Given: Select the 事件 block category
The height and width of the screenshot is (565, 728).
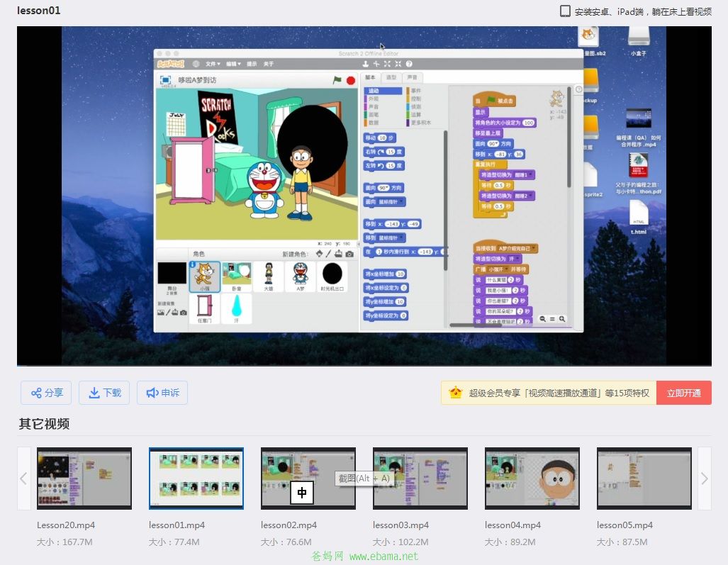Looking at the screenshot, I should pyautogui.click(x=425, y=91).
